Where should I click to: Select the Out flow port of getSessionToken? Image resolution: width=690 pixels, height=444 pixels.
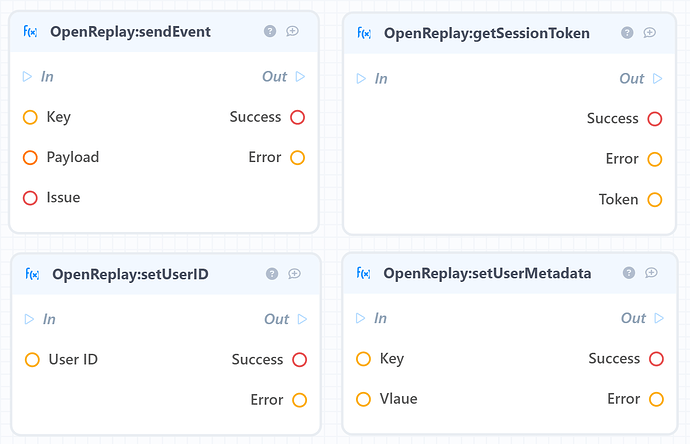[657, 79]
